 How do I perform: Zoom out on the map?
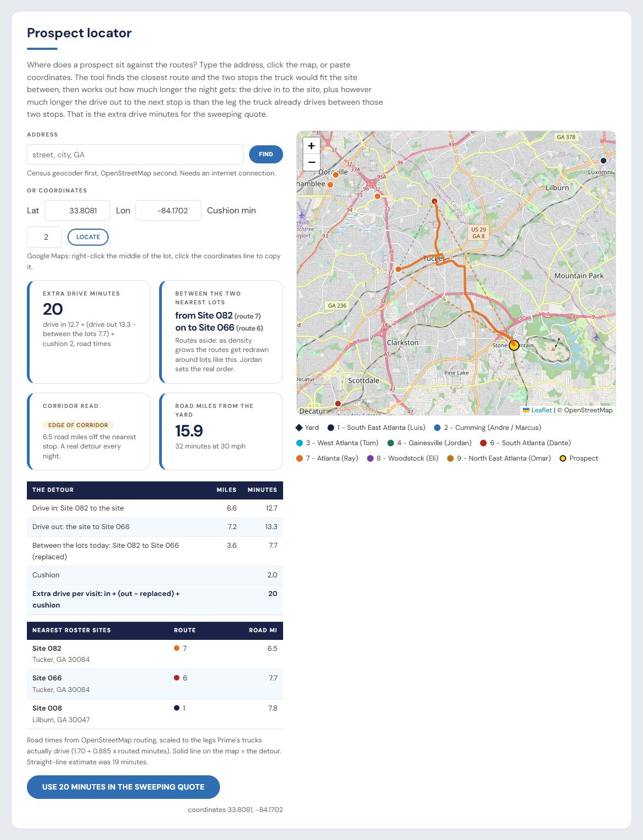pyautogui.click(x=311, y=162)
